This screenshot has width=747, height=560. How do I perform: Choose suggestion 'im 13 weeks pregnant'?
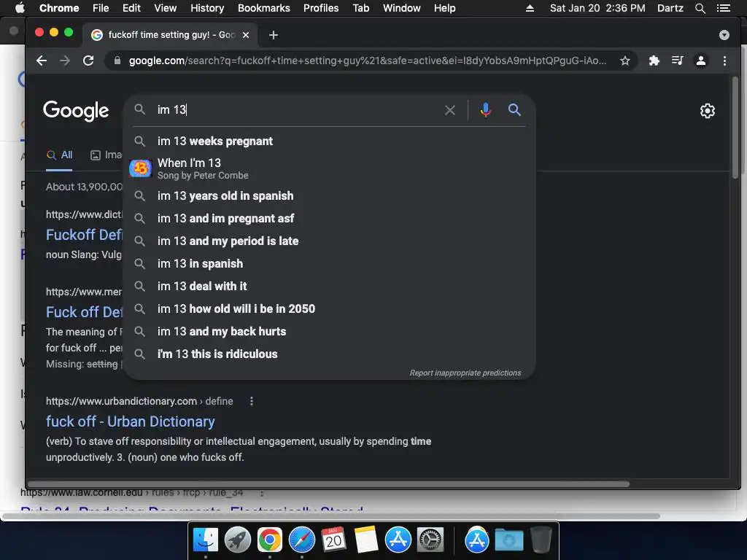(x=329, y=141)
